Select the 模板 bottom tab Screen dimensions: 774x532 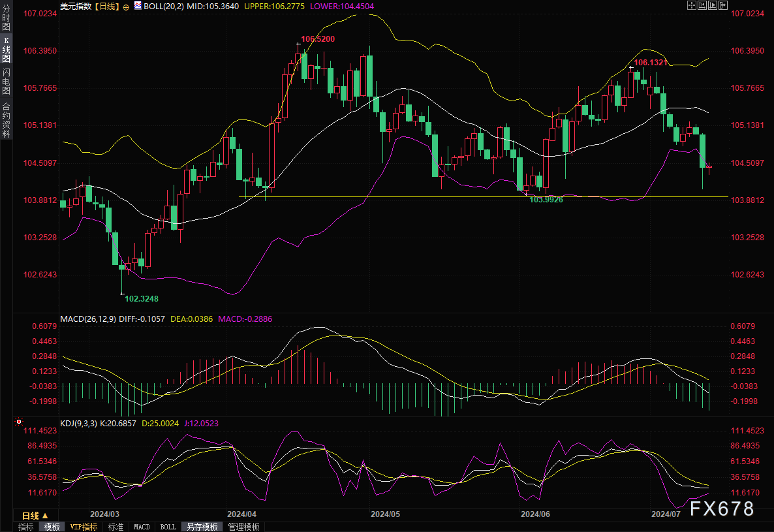tap(52, 527)
